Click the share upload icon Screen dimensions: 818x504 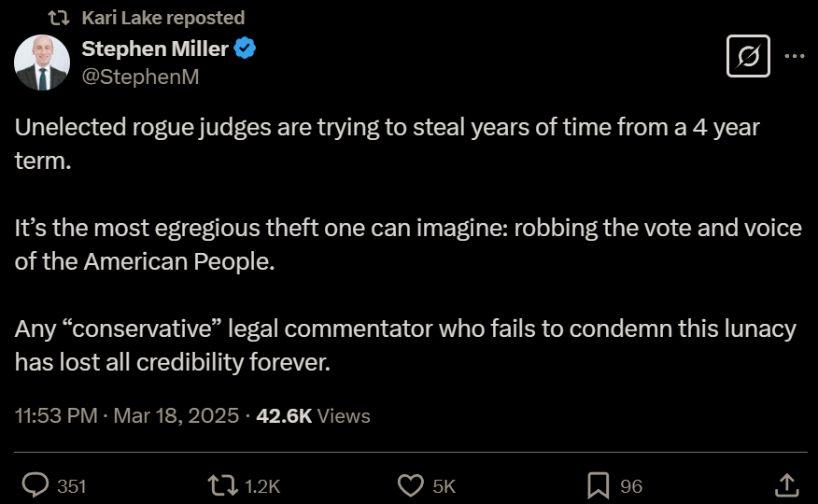786,484
